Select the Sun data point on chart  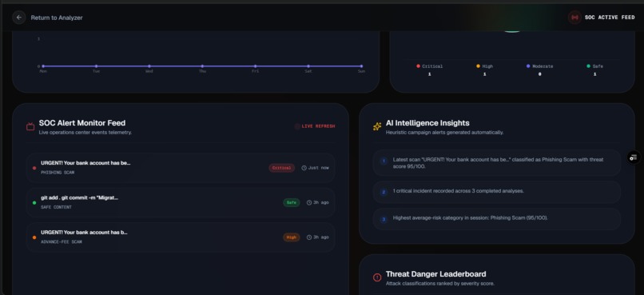[x=361, y=66]
